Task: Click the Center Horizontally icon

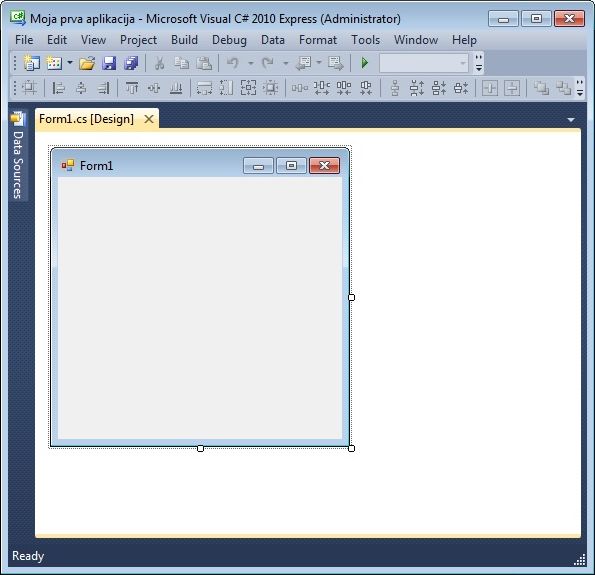Action: pos(490,88)
